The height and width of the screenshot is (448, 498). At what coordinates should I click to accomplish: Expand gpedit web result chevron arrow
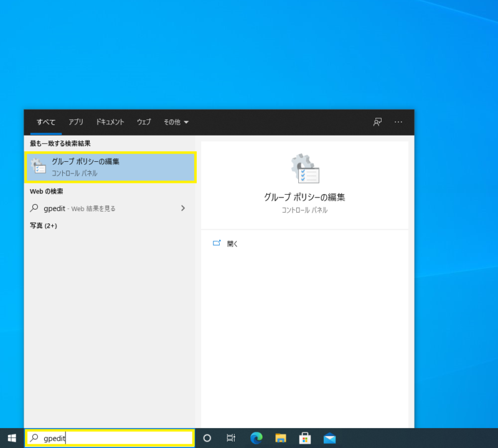click(x=183, y=208)
